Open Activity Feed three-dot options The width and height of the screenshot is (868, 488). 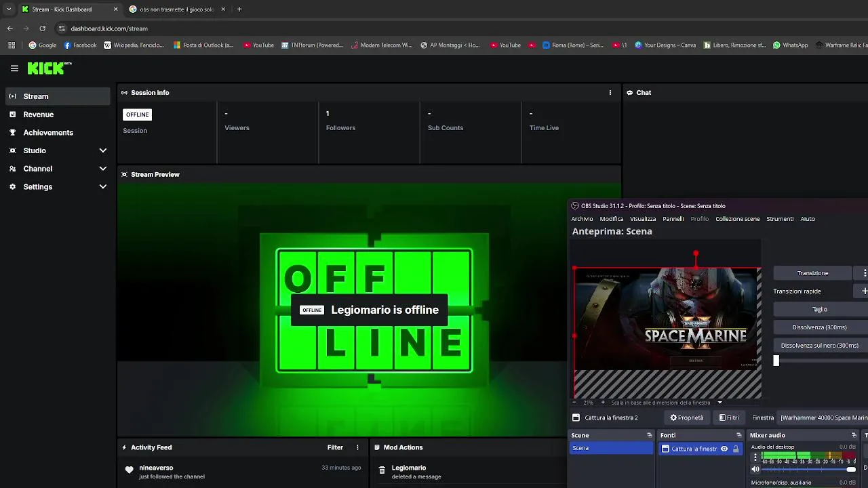pos(357,447)
